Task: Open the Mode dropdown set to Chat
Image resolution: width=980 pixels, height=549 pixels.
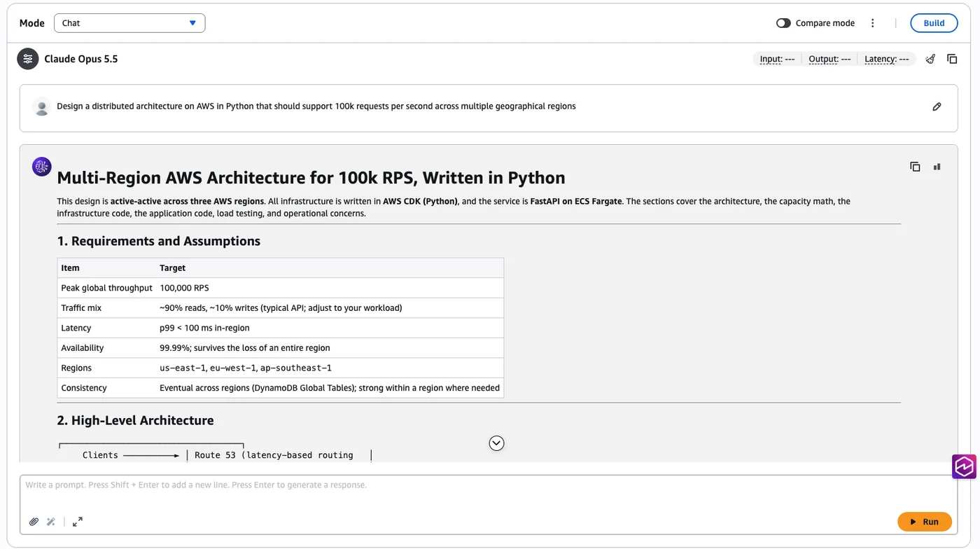Action: (x=129, y=23)
